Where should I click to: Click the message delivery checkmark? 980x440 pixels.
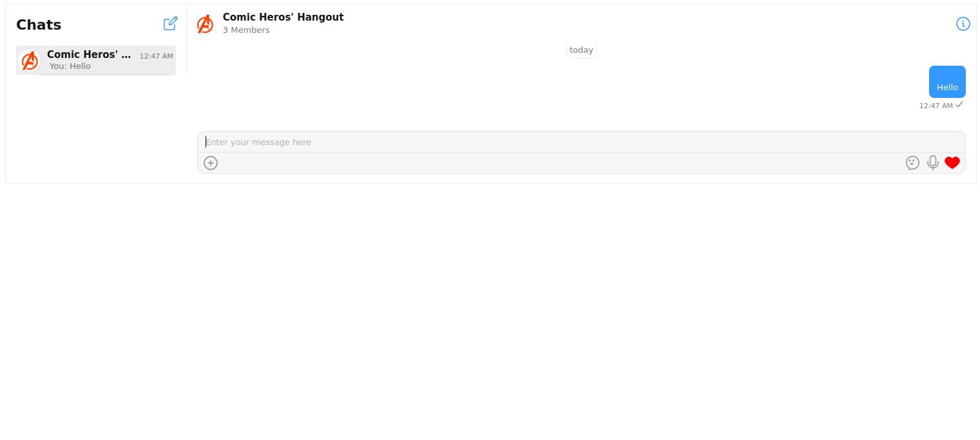pos(959,104)
